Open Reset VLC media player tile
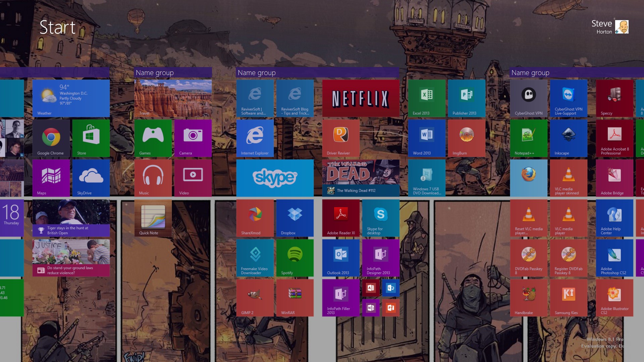This screenshot has width=644, height=362. pyautogui.click(x=529, y=218)
